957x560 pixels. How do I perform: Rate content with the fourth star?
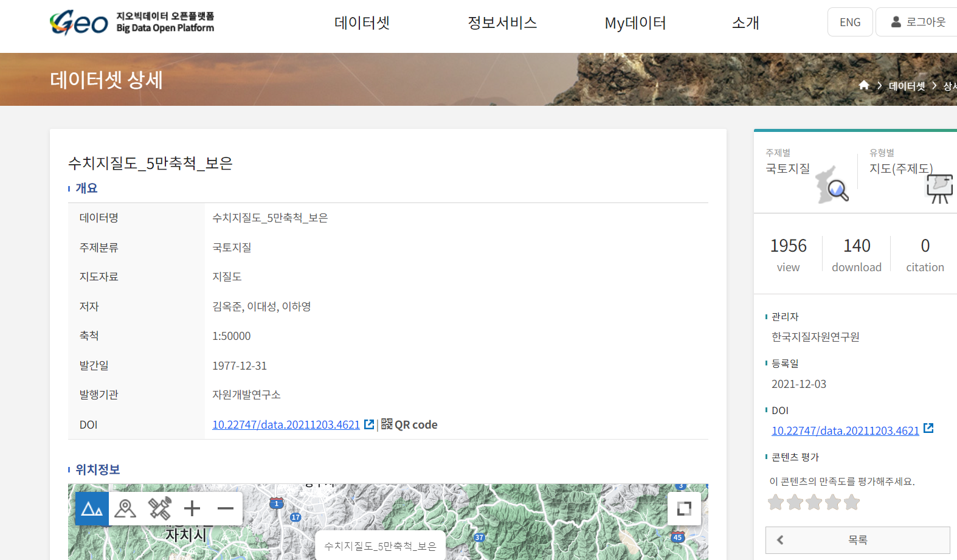click(x=833, y=502)
